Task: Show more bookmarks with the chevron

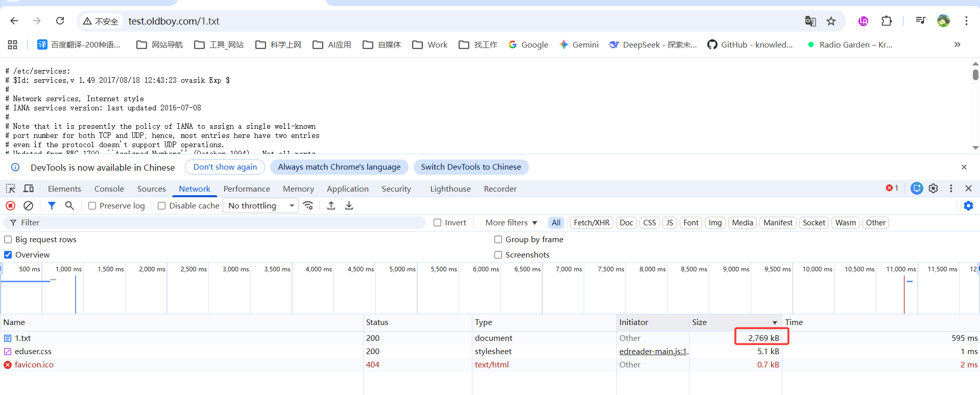Action: point(957,45)
